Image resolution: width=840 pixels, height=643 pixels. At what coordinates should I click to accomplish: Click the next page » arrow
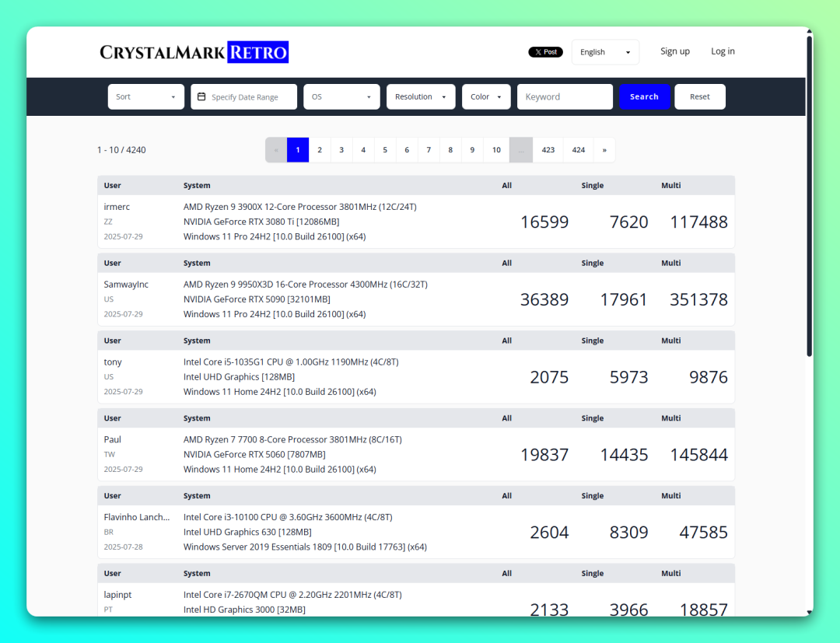tap(604, 150)
